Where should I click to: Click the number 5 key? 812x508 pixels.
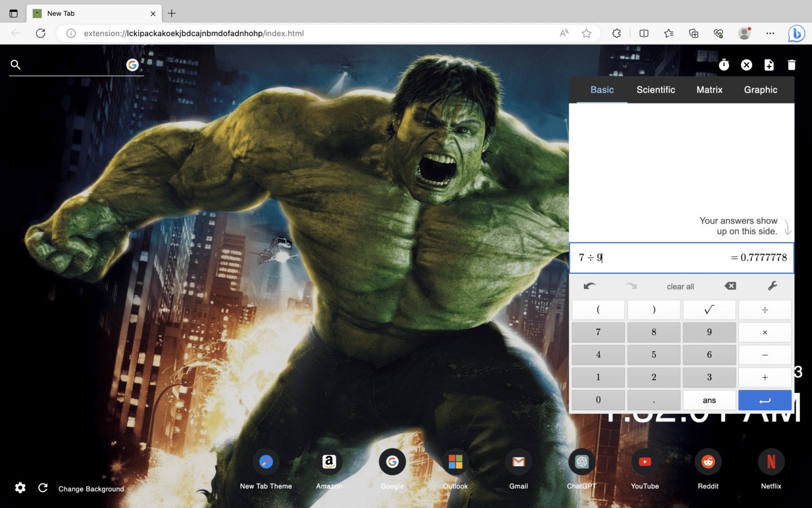pyautogui.click(x=654, y=355)
